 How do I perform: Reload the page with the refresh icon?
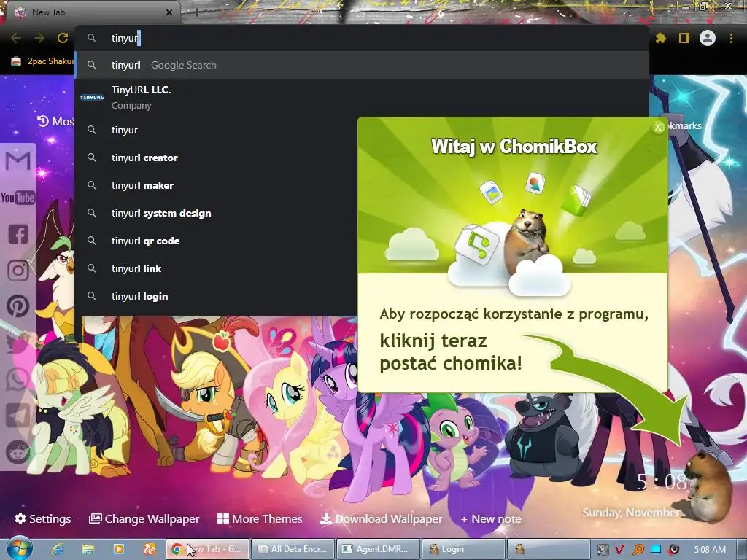point(63,38)
